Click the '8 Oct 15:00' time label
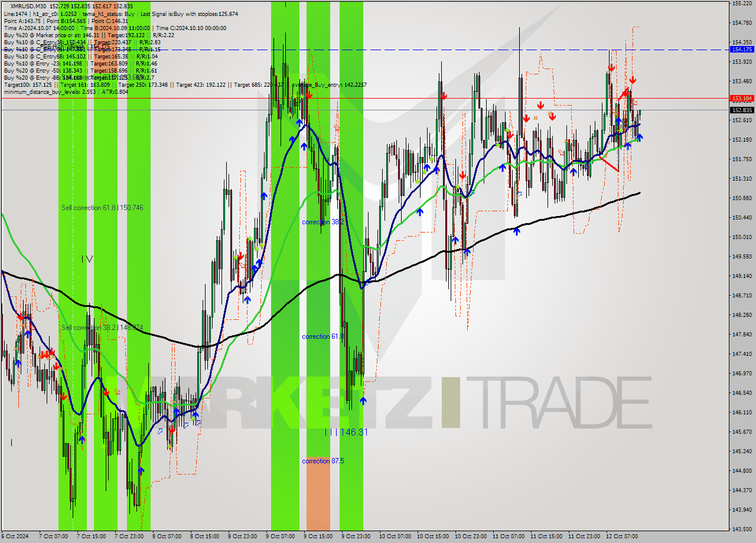The image size is (756, 543). pyautogui.click(x=204, y=537)
